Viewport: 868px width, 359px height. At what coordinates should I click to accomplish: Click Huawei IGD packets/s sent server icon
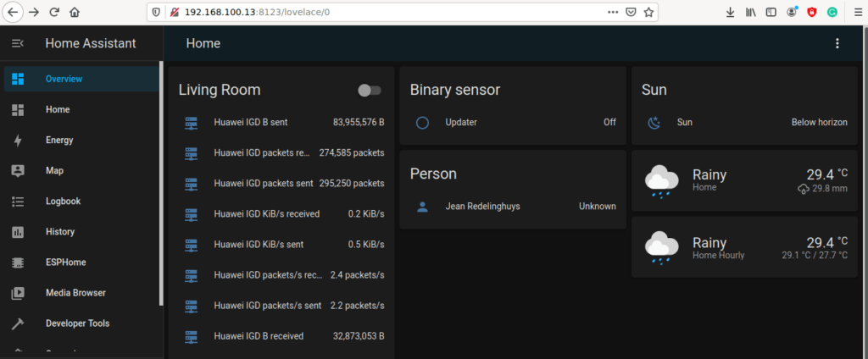pyautogui.click(x=191, y=306)
